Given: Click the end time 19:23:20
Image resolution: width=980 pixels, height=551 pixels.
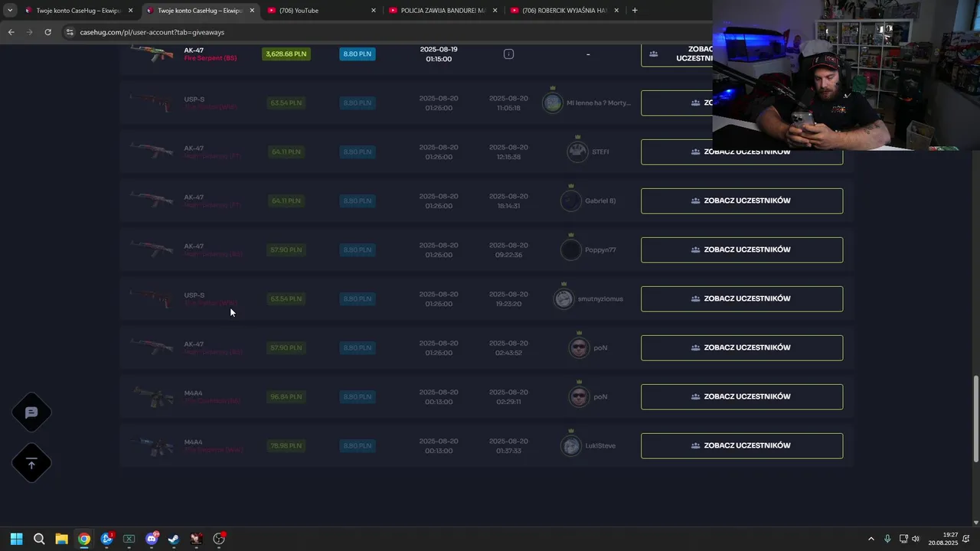Looking at the screenshot, I should pyautogui.click(x=508, y=304).
